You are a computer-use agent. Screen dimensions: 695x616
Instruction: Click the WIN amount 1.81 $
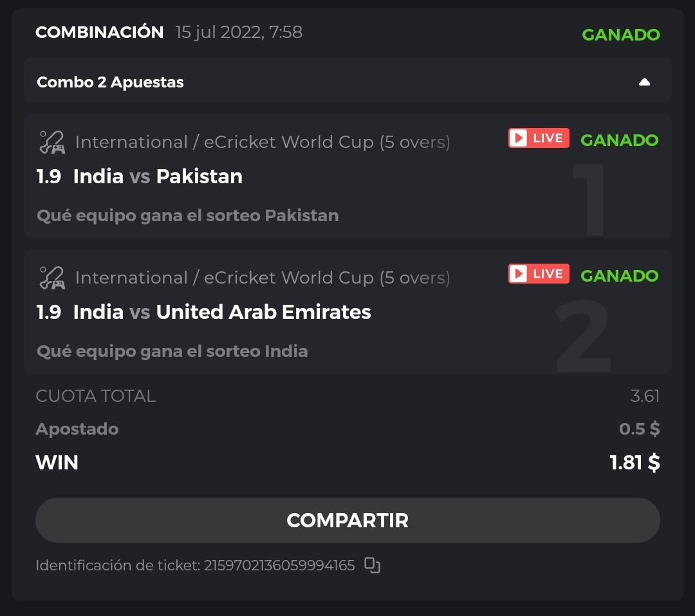pos(635,462)
